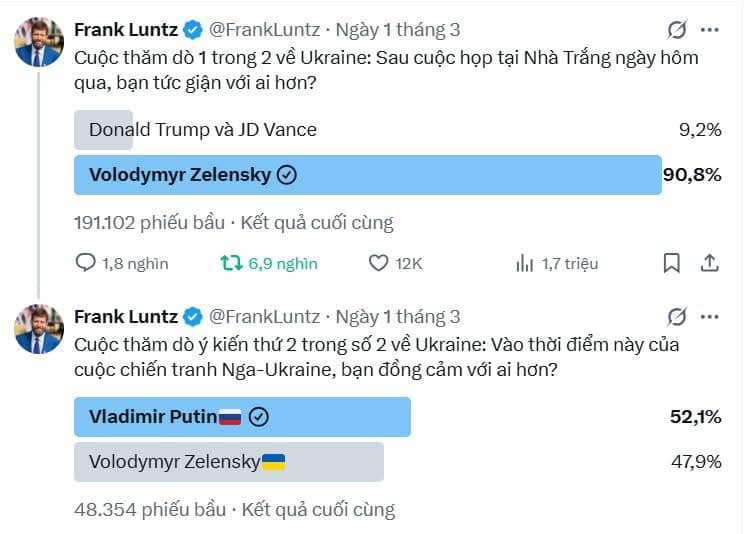Open view analytics of first tweet
The height and width of the screenshot is (534, 755).
pos(525,263)
